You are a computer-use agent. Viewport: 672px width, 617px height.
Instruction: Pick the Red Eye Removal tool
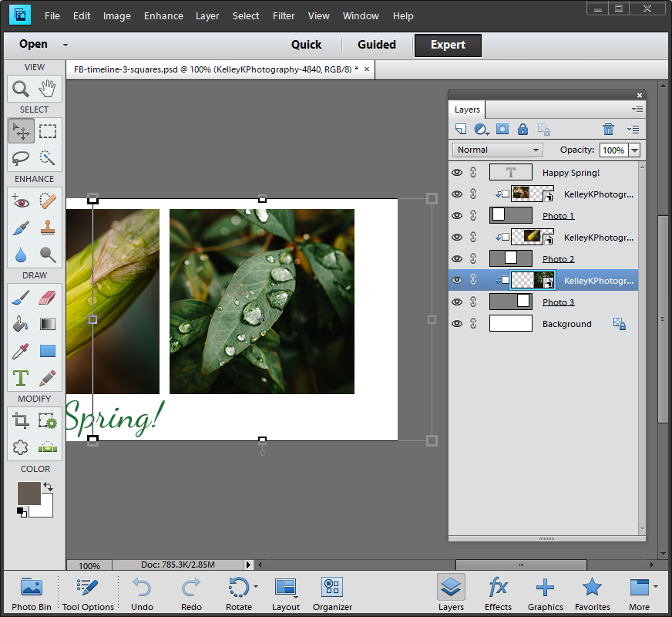point(21,201)
